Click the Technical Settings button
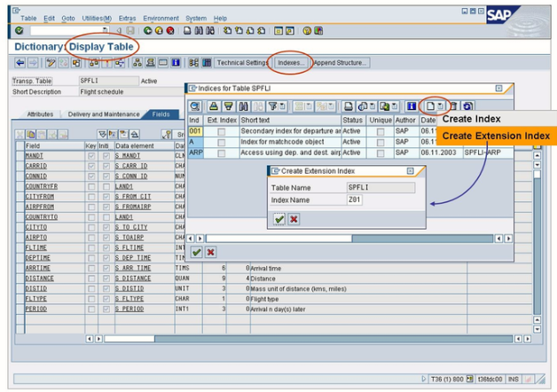This screenshot has width=557, height=392. coord(242,63)
